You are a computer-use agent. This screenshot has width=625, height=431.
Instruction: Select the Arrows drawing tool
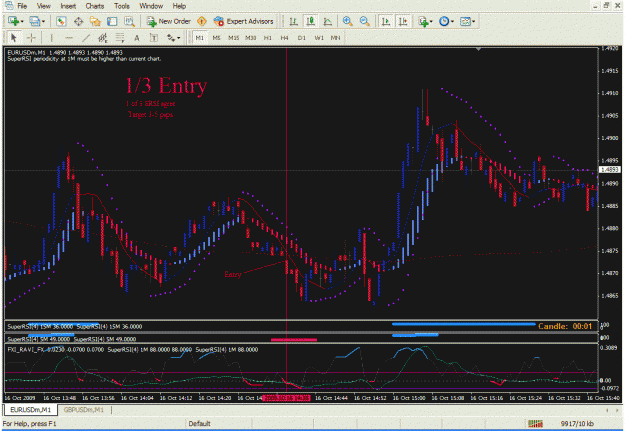click(x=171, y=38)
